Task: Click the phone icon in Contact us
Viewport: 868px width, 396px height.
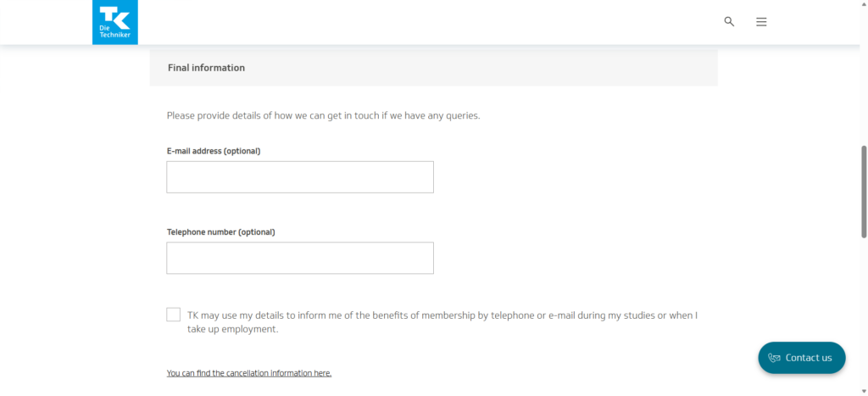Action: tap(774, 358)
